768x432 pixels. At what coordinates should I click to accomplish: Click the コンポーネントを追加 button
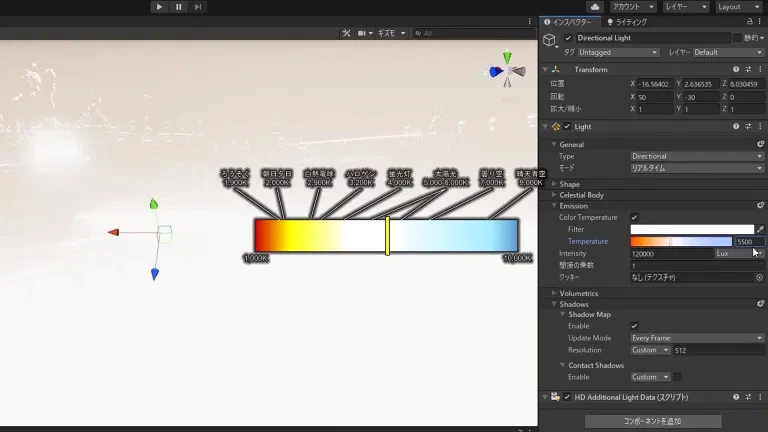(653, 421)
